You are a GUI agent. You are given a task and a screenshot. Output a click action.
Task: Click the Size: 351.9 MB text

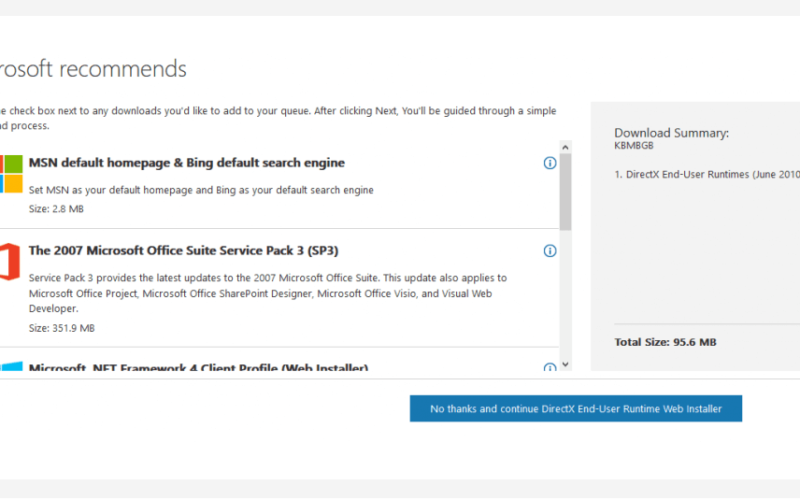[x=62, y=328]
